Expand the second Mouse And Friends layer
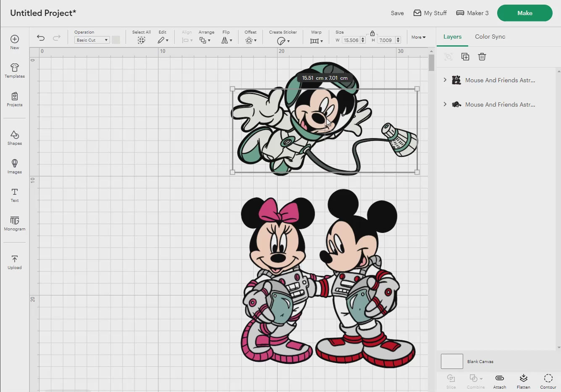 (x=445, y=104)
